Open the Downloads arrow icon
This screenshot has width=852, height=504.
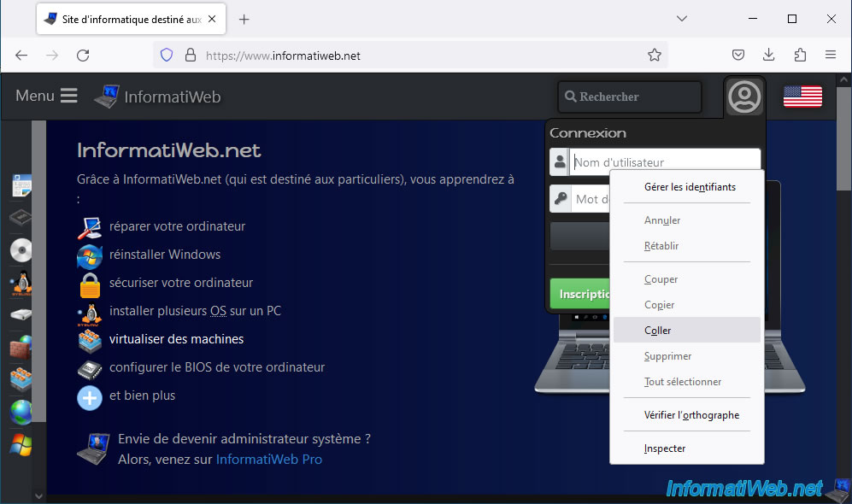pyautogui.click(x=768, y=55)
